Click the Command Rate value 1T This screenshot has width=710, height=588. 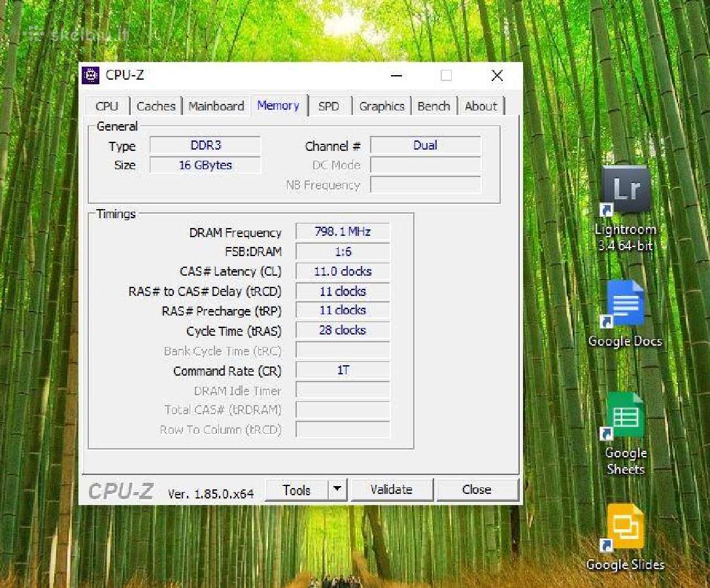pos(343,370)
